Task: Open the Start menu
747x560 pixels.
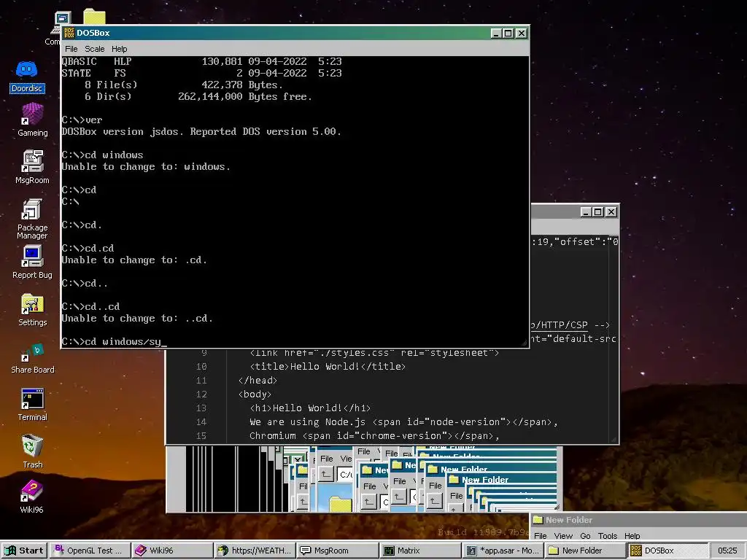Action: tap(24, 551)
